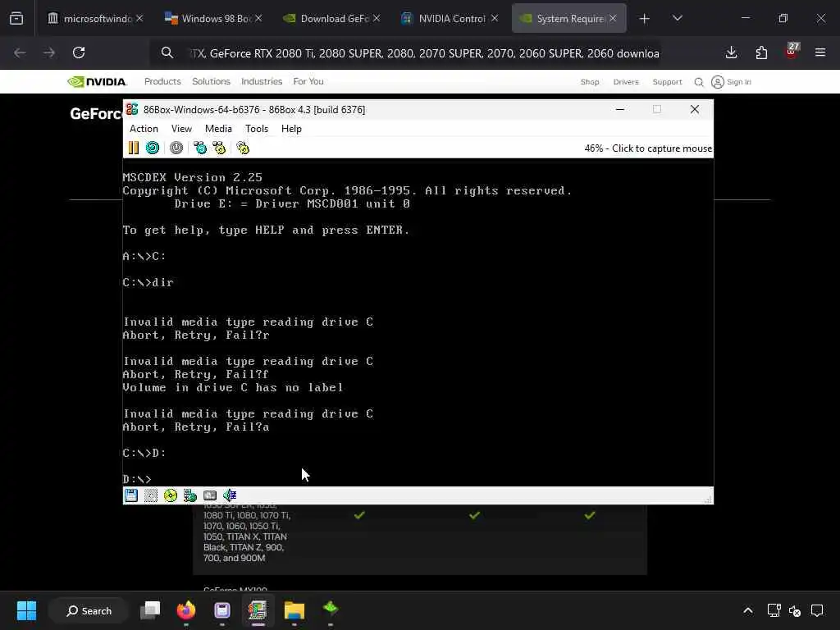Click Sign In on the NVIDIA site
Screen dimensions: 840x630
pyautogui.click(x=731, y=82)
